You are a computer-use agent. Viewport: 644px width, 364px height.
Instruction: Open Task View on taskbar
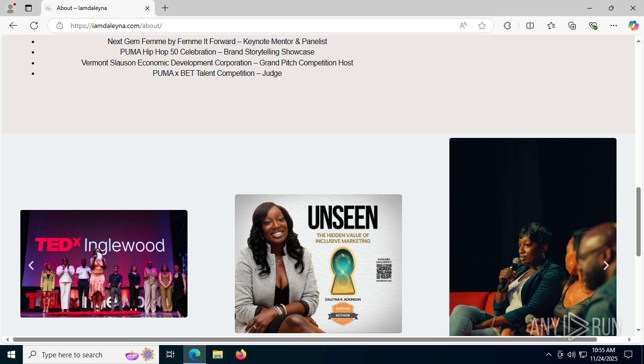click(170, 355)
